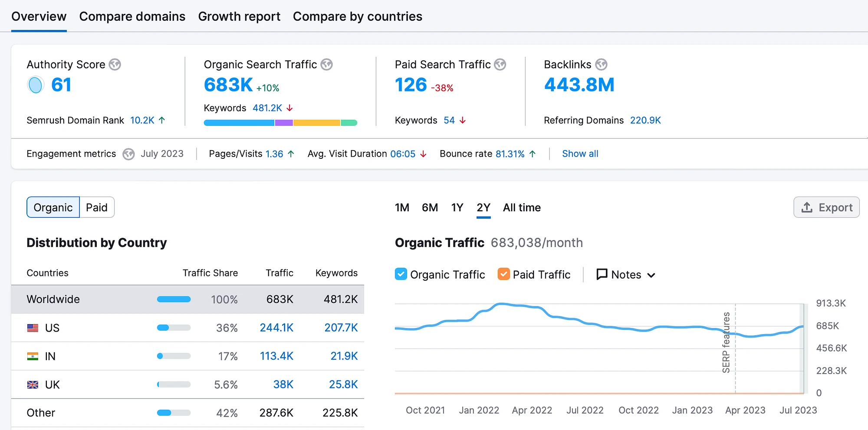The height and width of the screenshot is (430, 868).
Task: Click the globe icon beside Authority Score
Action: [115, 65]
